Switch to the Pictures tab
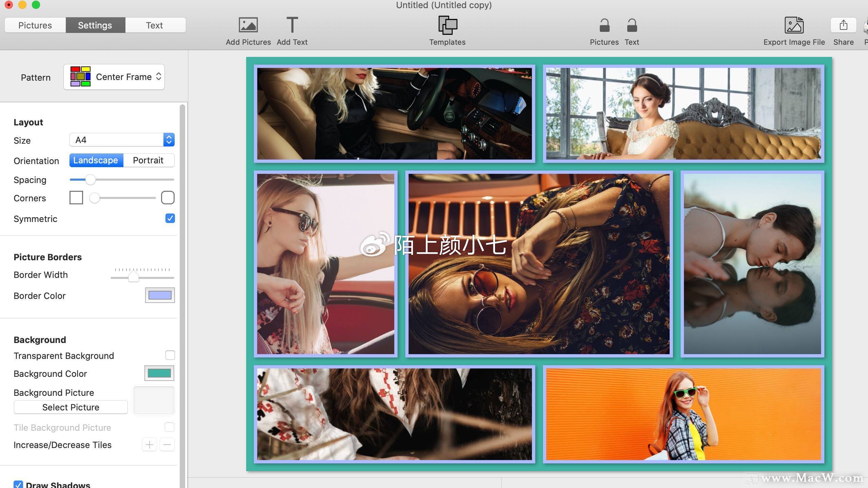Viewport: 868px width, 488px height. tap(35, 25)
